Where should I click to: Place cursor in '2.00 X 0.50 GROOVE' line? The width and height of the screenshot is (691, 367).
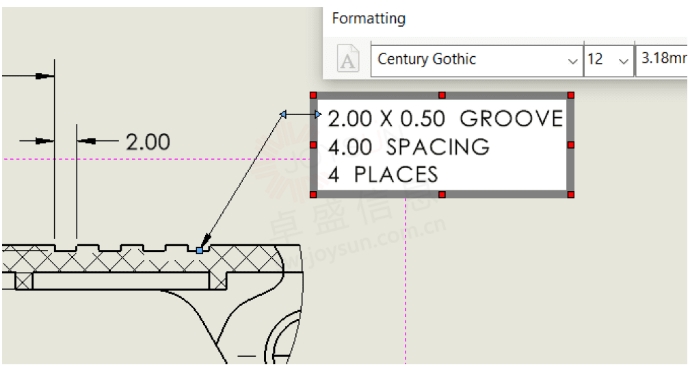(x=446, y=119)
